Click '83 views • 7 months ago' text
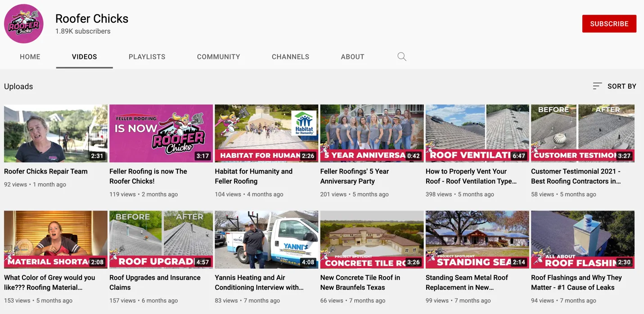 pyautogui.click(x=247, y=301)
